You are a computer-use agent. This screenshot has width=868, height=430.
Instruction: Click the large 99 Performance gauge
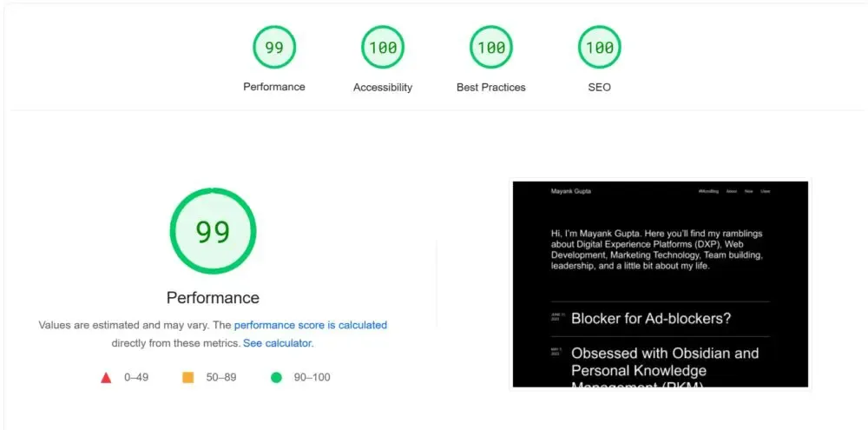click(x=214, y=231)
